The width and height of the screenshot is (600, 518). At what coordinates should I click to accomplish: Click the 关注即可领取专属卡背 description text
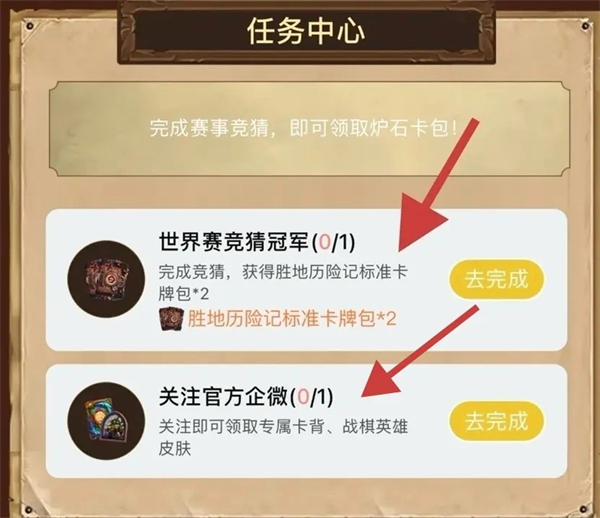pos(283,438)
